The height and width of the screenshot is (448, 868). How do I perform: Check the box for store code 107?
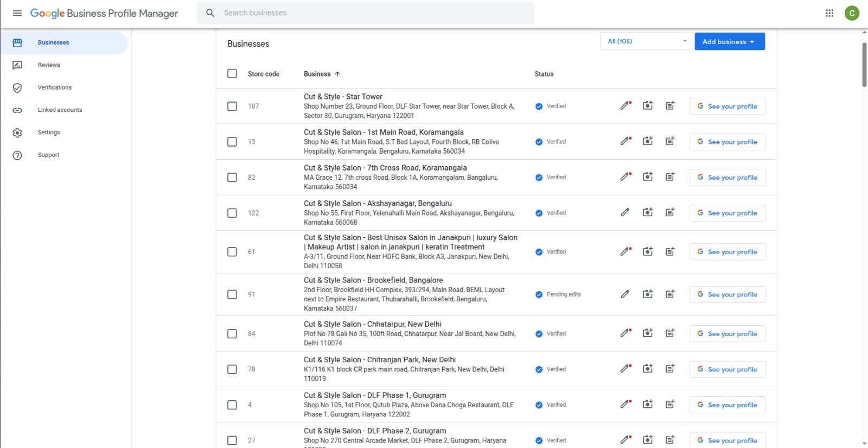click(232, 106)
